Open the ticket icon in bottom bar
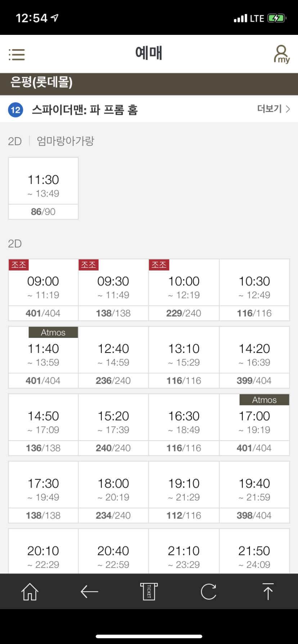298x644 pixels. coord(149,591)
